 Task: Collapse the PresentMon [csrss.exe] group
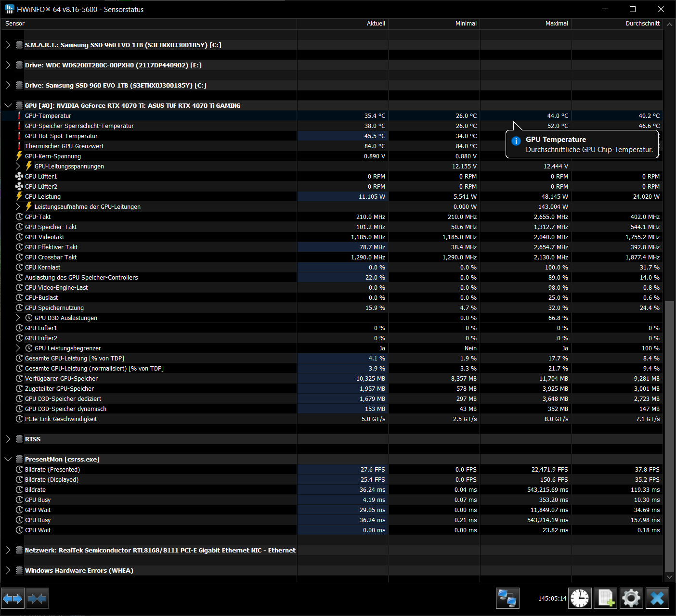8,460
